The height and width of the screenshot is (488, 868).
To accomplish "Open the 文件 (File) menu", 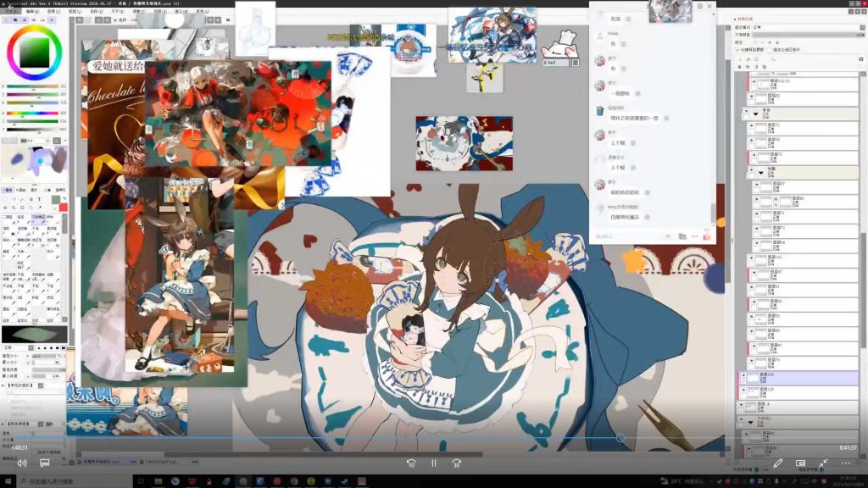I will (11, 11).
